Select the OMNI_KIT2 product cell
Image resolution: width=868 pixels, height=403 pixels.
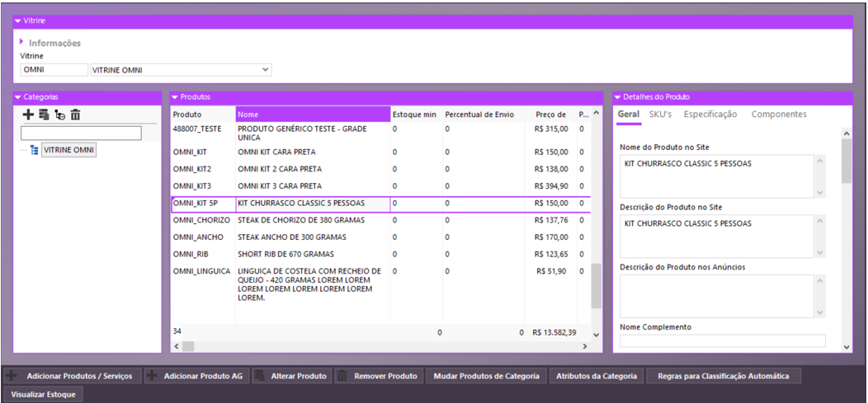[x=203, y=169]
